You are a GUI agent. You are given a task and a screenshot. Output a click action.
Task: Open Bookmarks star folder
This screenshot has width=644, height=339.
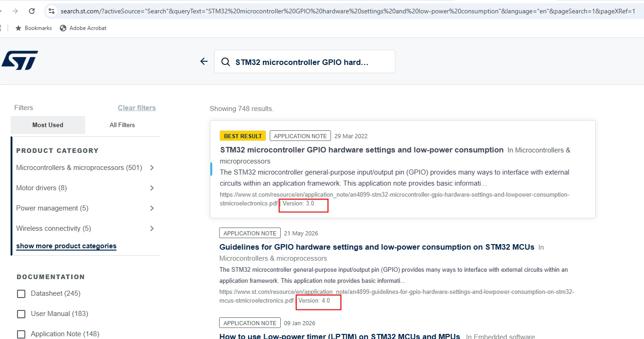(34, 28)
